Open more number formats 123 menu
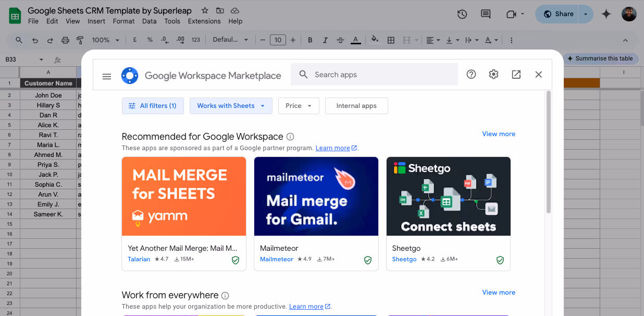Viewport: 644px width, 316px height. tap(196, 40)
